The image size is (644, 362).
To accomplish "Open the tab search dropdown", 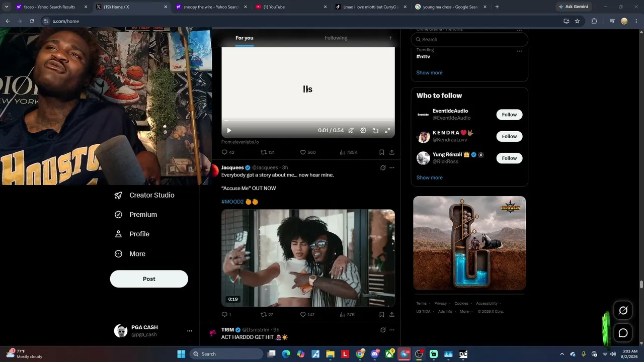I will 7,7.
